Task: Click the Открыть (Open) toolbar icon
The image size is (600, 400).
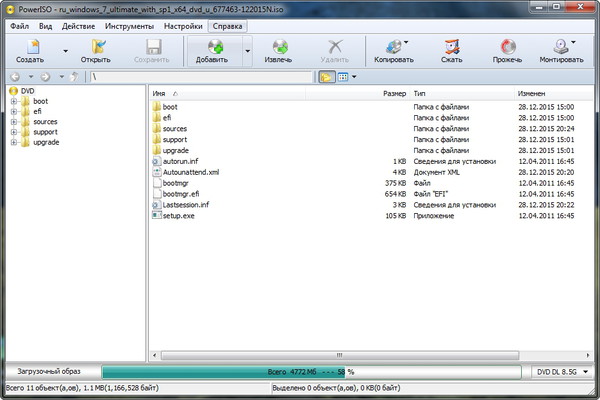Action: click(x=96, y=47)
